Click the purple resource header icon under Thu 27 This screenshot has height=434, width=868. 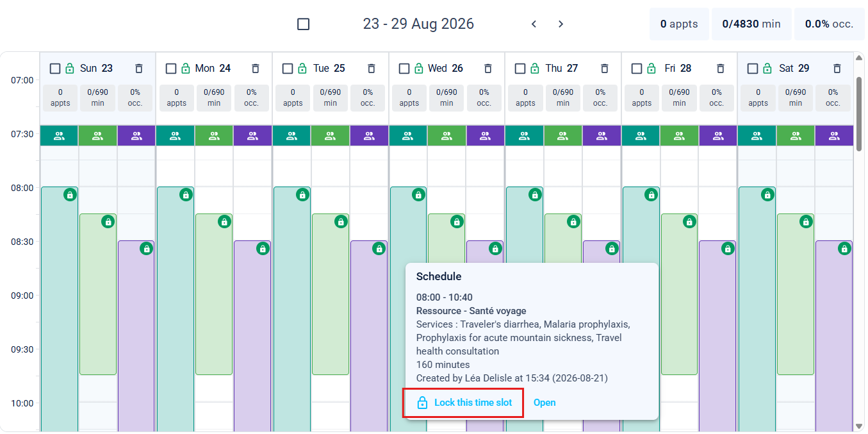click(602, 136)
